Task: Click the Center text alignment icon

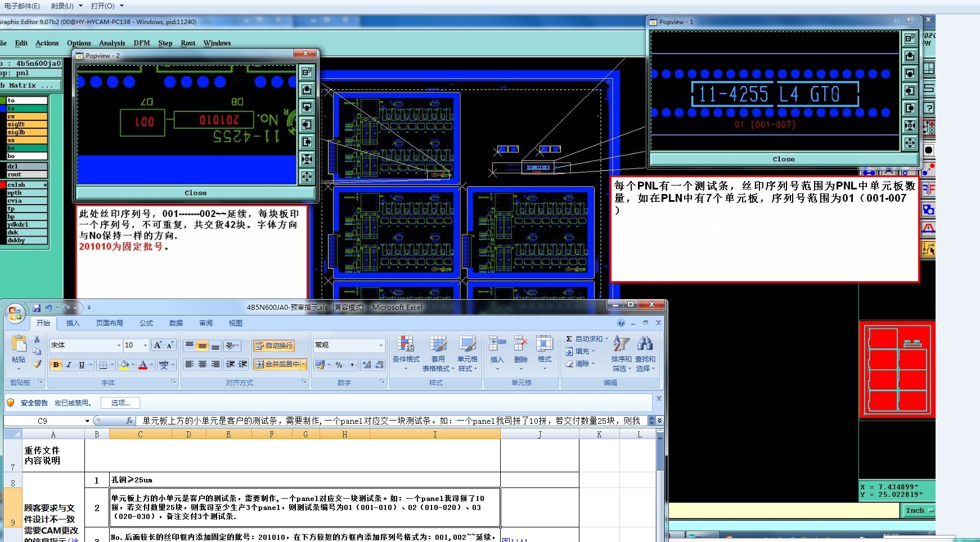Action: pos(203,364)
